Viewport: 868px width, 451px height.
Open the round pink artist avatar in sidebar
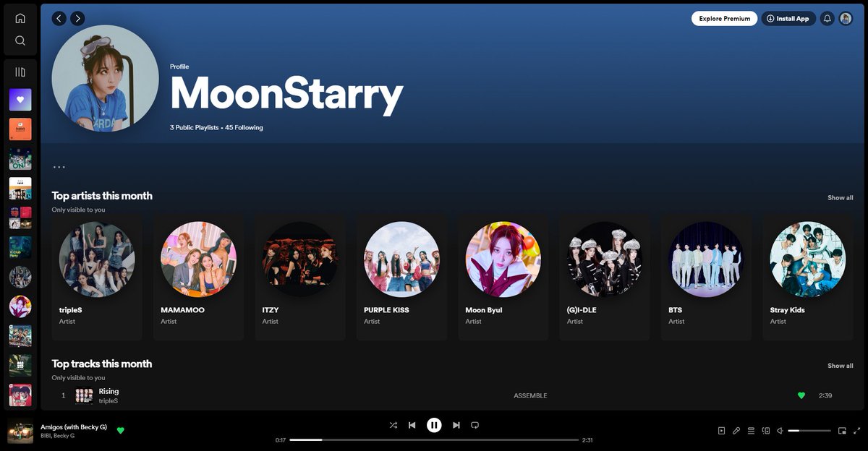[20, 306]
